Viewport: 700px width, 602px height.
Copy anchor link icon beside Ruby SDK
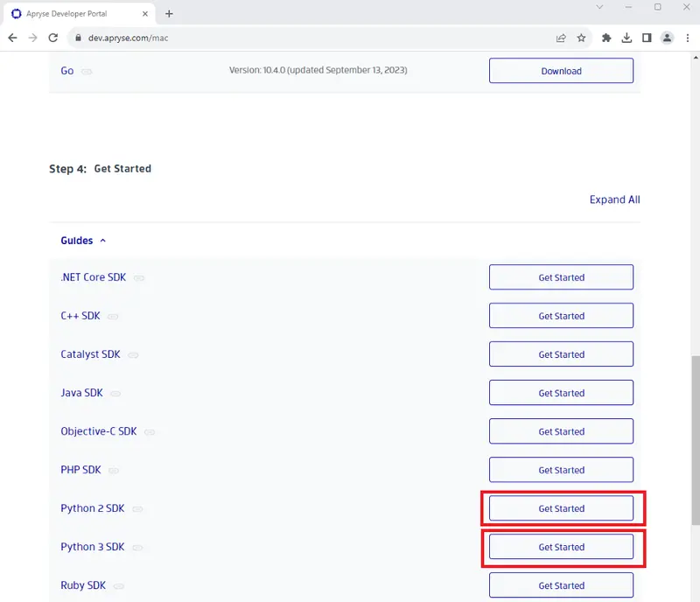pyautogui.click(x=119, y=586)
